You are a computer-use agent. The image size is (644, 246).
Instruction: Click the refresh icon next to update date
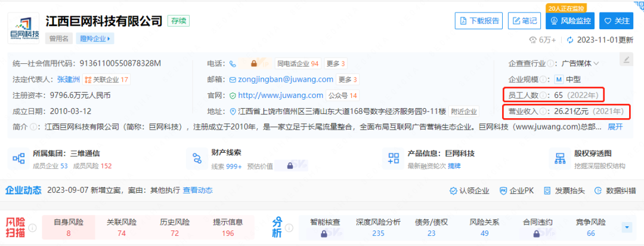tap(570, 40)
